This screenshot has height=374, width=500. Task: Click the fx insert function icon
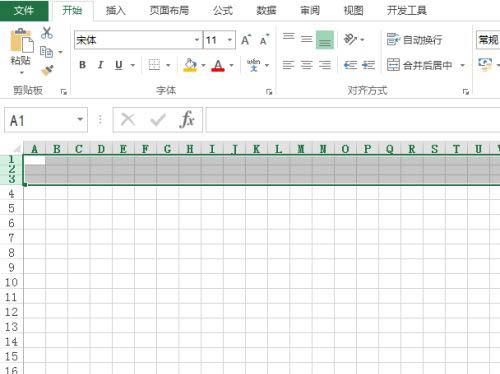point(187,119)
